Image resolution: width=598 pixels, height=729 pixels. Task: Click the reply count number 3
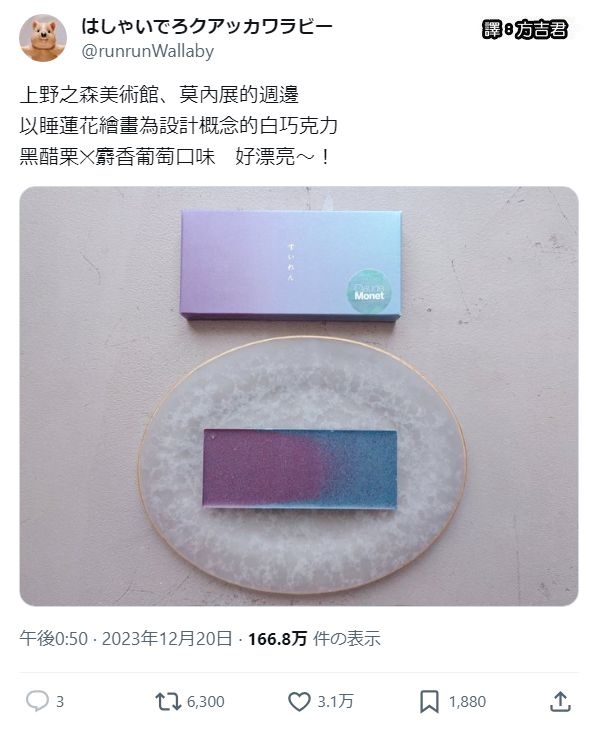pyautogui.click(x=60, y=702)
